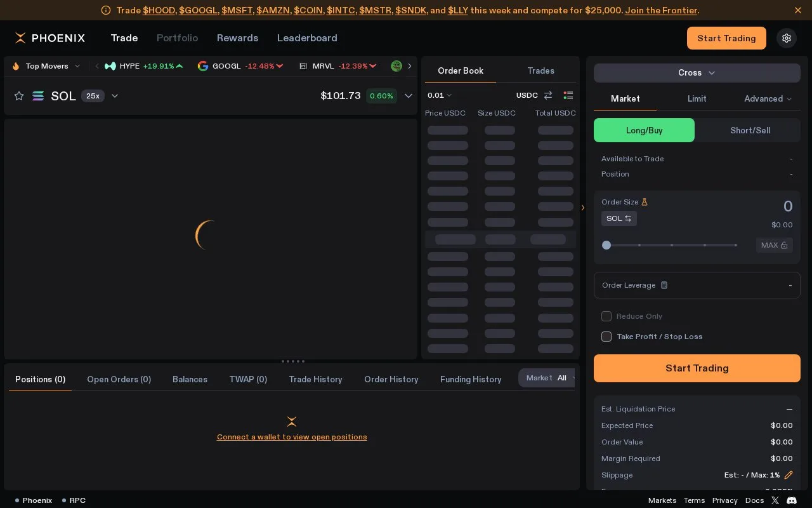Click the icon next to Order Leverage
The width and height of the screenshot is (812, 508).
[664, 285]
